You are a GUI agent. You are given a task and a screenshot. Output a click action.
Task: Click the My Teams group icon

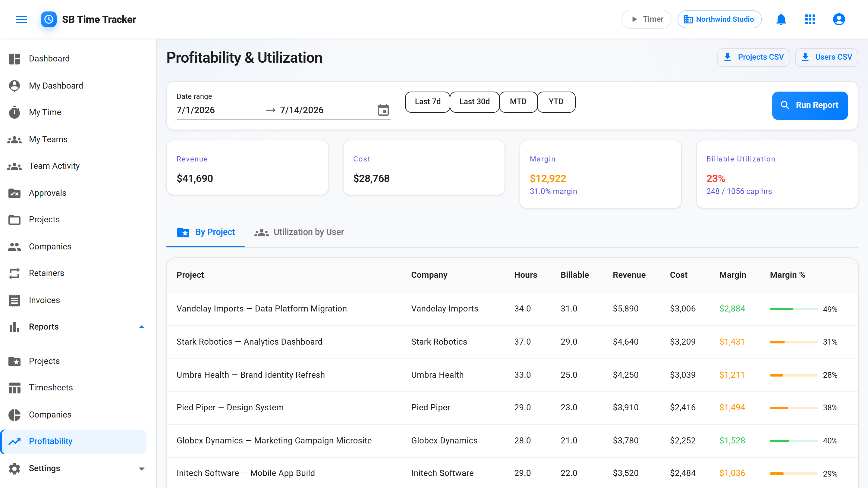[14, 139]
